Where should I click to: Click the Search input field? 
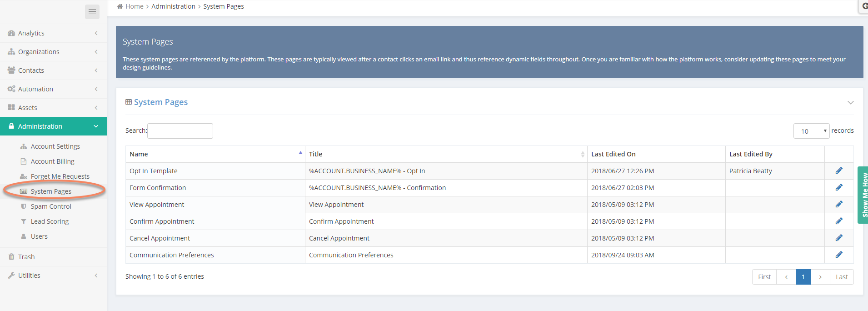point(180,131)
